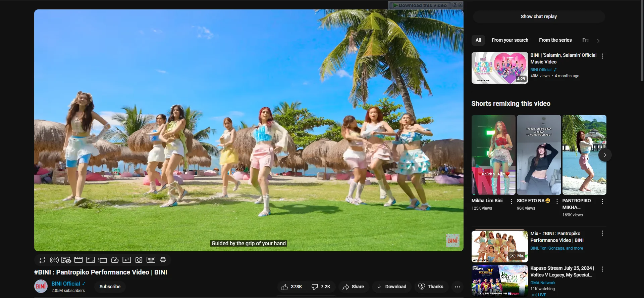Open Mikha Lim Bini short
This screenshot has width=644, height=298.
pyautogui.click(x=493, y=155)
